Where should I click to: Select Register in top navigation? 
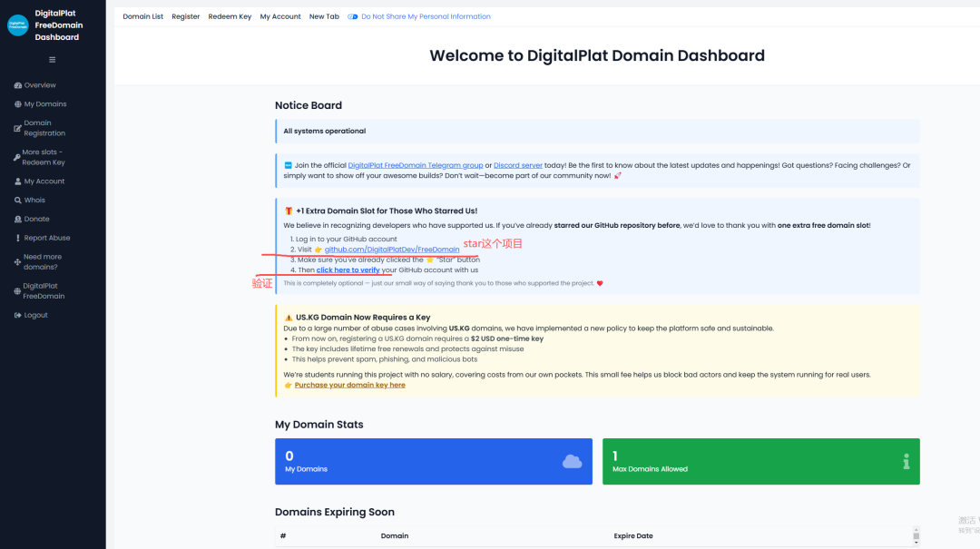pos(185,16)
